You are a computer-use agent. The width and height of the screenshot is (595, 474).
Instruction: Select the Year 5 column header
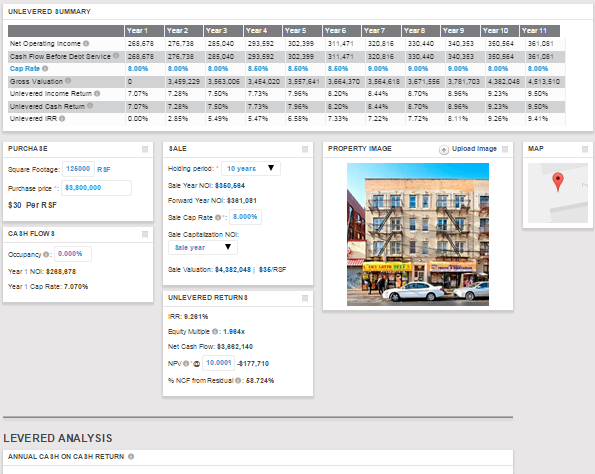pos(302,31)
